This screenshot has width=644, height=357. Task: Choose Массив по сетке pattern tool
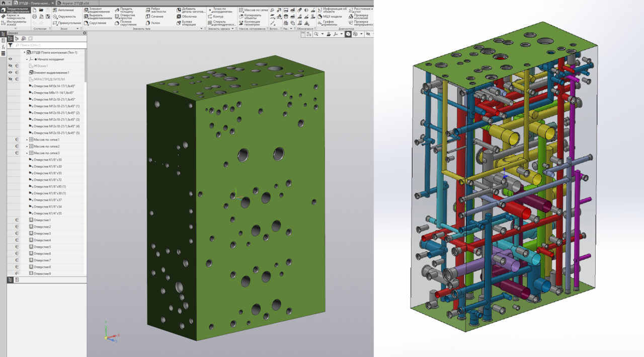[x=253, y=10]
